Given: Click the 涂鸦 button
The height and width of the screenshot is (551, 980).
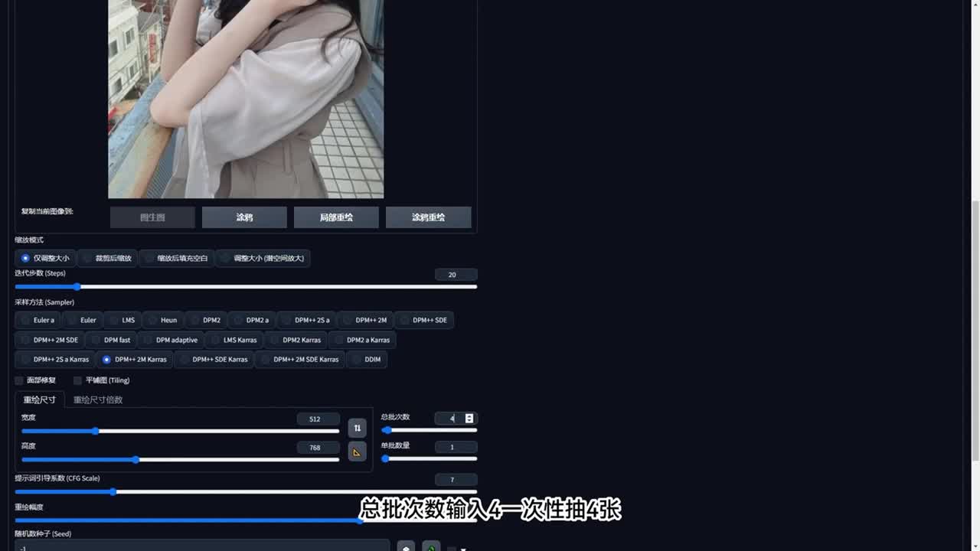Looking at the screenshot, I should pyautogui.click(x=244, y=217).
